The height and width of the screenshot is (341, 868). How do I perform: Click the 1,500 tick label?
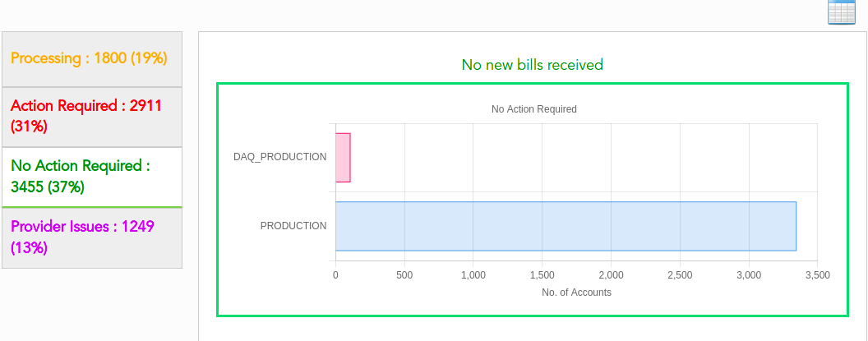click(x=542, y=275)
